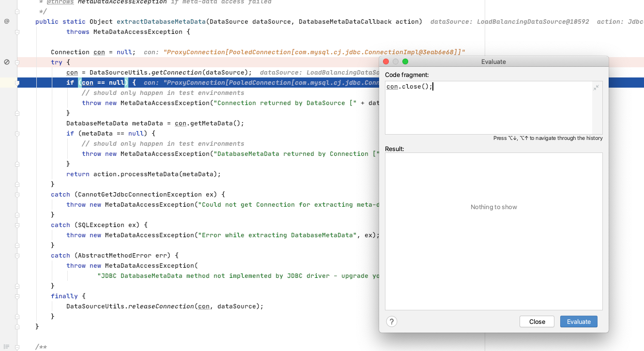The width and height of the screenshot is (644, 351).
Task: Collapse the try block fold marker
Action: [x=17, y=62]
